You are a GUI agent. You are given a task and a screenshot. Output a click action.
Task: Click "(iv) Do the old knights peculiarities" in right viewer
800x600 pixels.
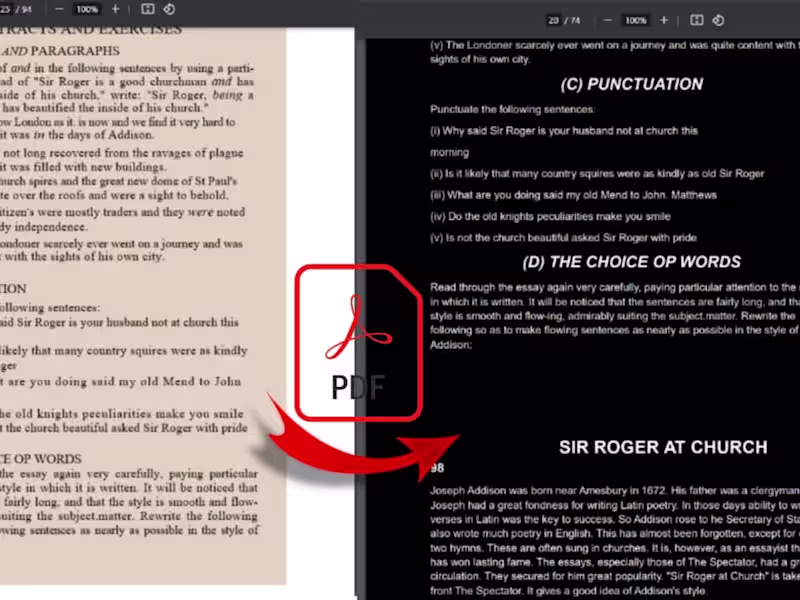(550, 216)
